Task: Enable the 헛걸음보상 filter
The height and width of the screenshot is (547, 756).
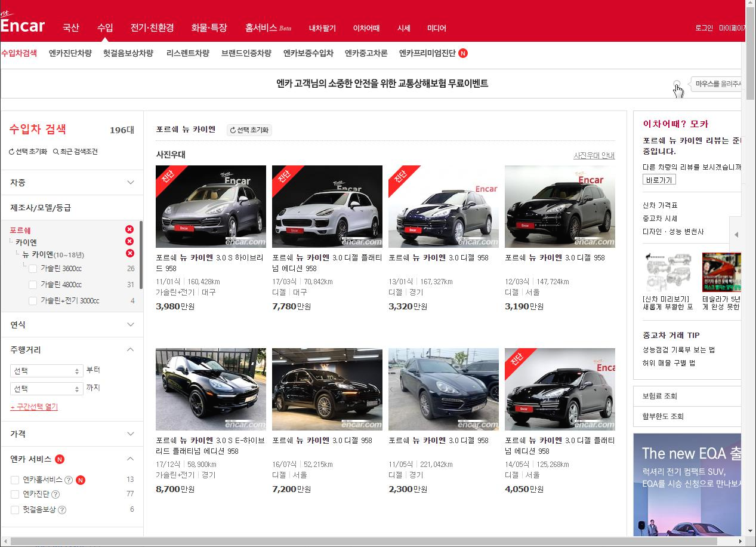Action: (x=15, y=510)
